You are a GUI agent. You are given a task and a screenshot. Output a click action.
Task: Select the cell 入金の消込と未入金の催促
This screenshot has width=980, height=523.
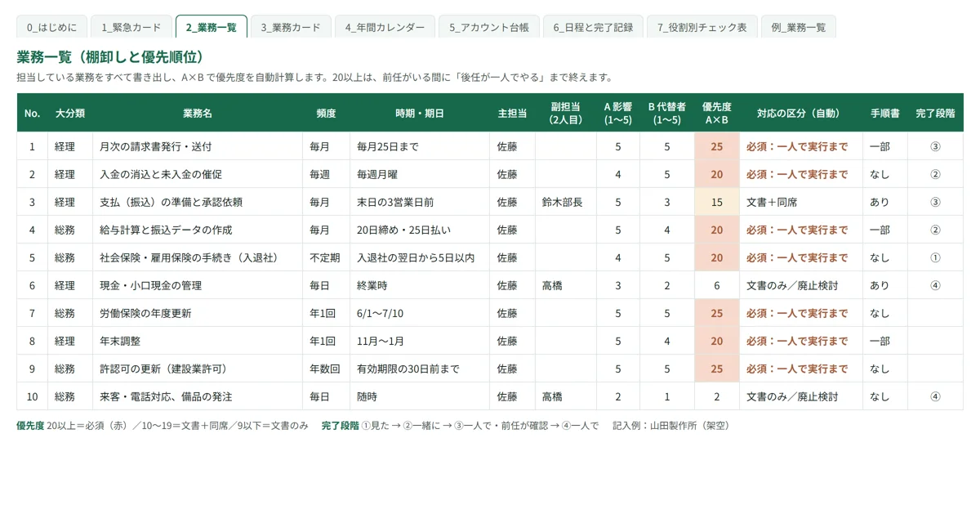pyautogui.click(x=198, y=174)
